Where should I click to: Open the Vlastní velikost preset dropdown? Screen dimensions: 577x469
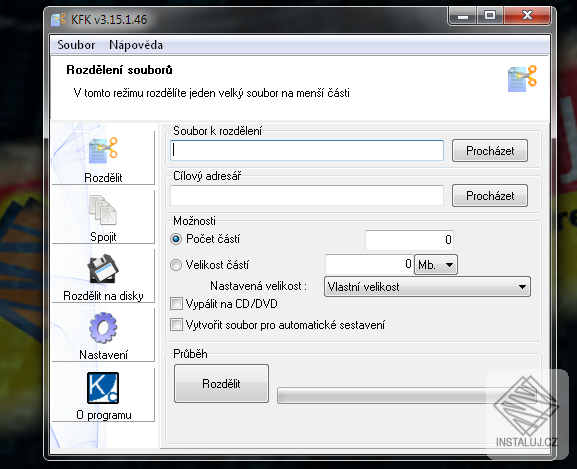tap(427, 287)
